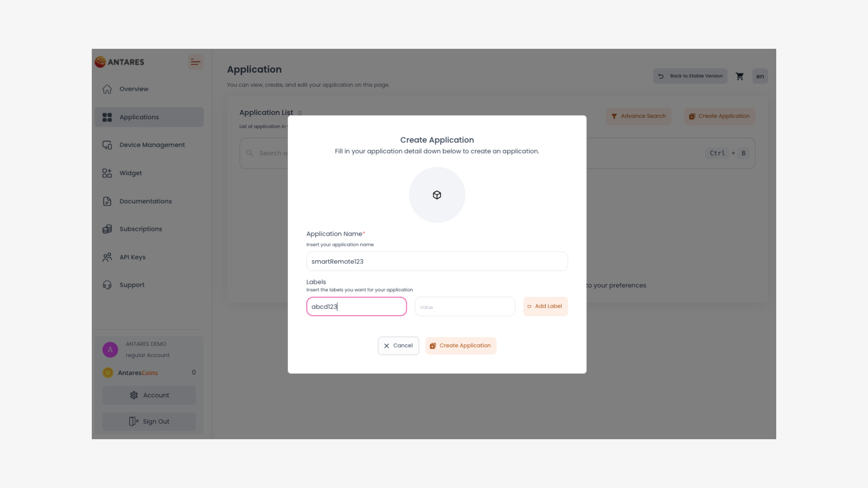The width and height of the screenshot is (868, 488).
Task: Click the Antares logo in sidebar
Action: (119, 62)
